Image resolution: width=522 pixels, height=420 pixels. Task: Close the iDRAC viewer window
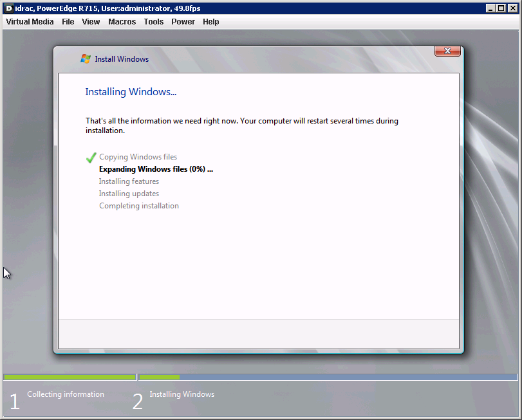click(513, 8)
